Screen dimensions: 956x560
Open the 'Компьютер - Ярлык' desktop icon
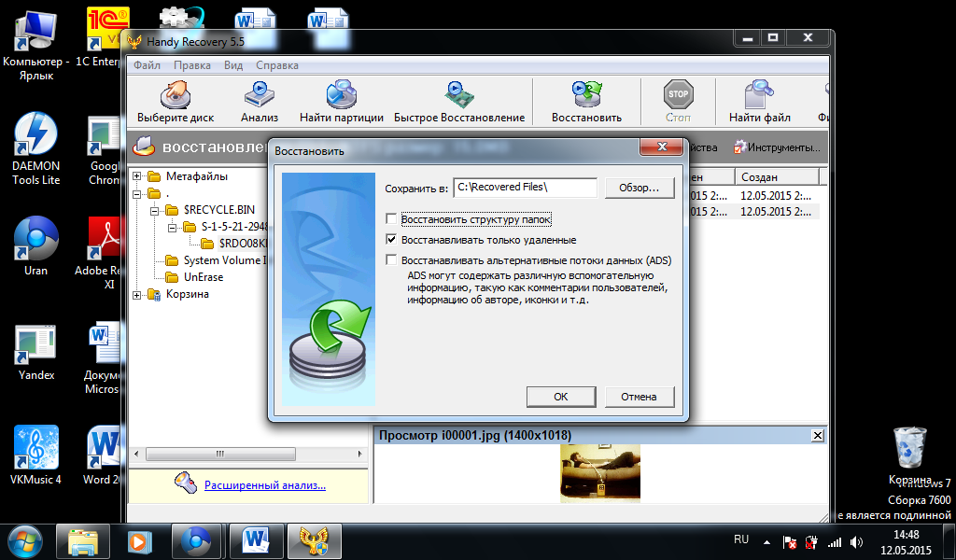point(36,45)
